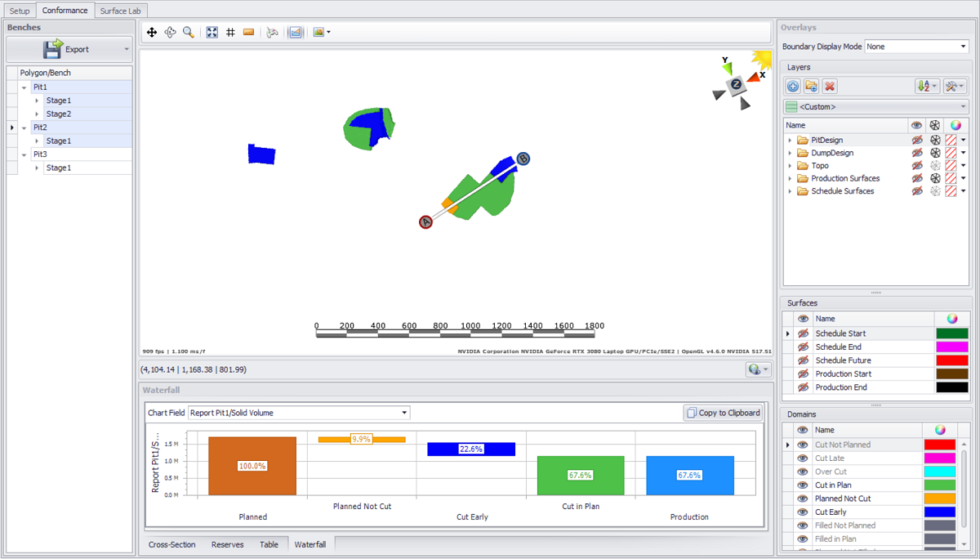Show the PitDesign layer

click(x=917, y=141)
